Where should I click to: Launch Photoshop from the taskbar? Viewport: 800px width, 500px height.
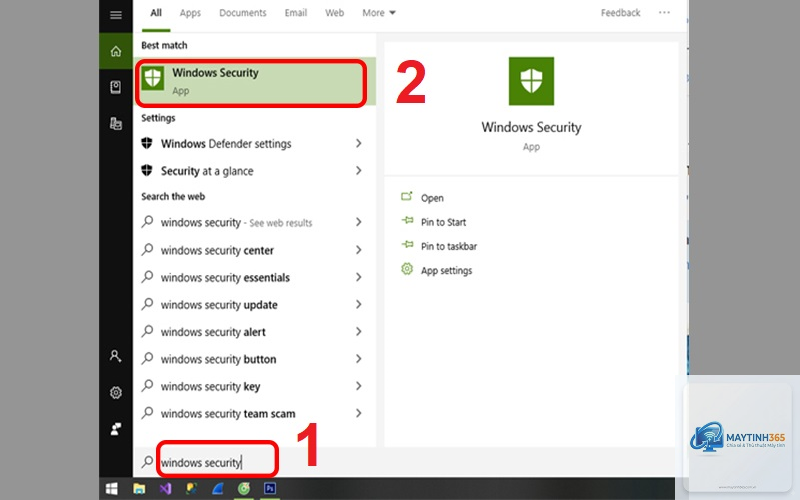[270, 489]
